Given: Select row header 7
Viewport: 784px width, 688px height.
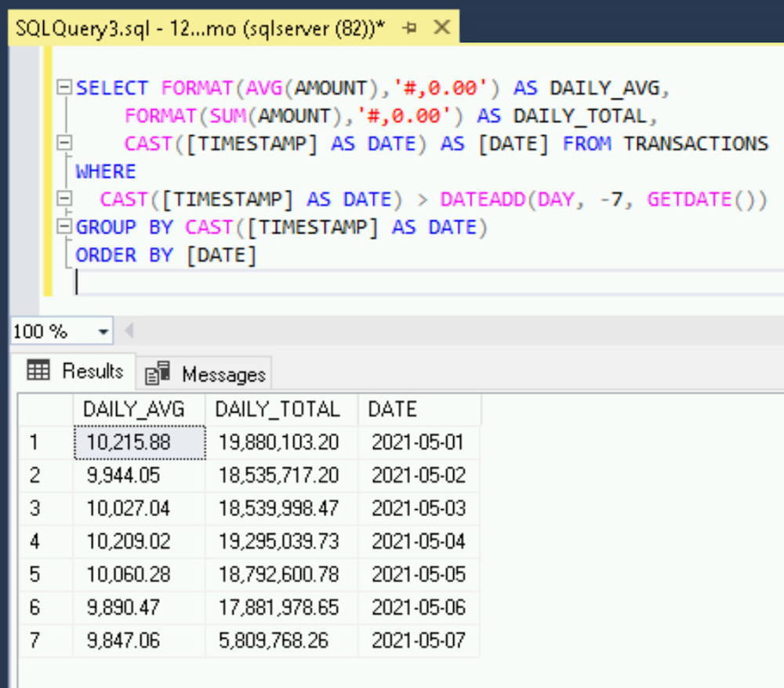Looking at the screenshot, I should click(46, 640).
